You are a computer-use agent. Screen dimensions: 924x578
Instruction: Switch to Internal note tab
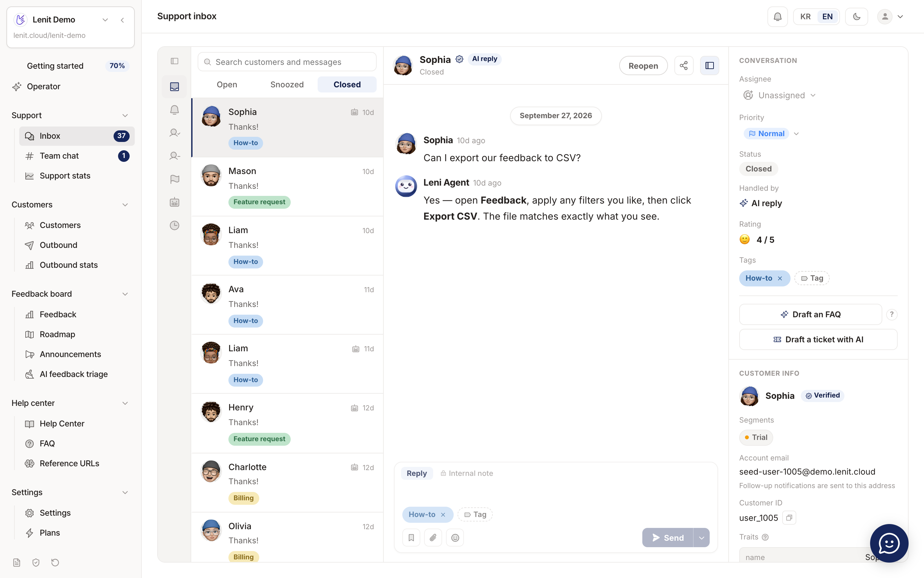tap(466, 473)
